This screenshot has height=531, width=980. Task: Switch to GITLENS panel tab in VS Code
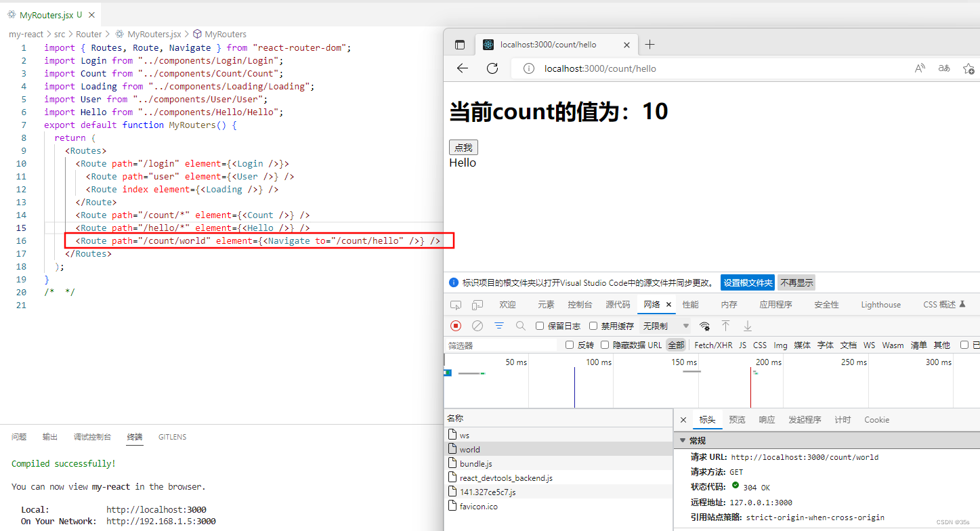pyautogui.click(x=172, y=437)
